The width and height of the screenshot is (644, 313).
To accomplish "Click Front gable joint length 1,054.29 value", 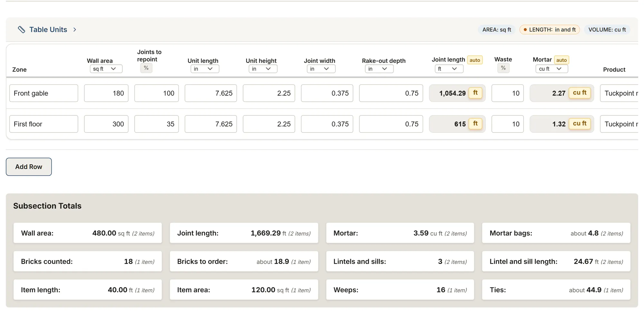I will (452, 93).
